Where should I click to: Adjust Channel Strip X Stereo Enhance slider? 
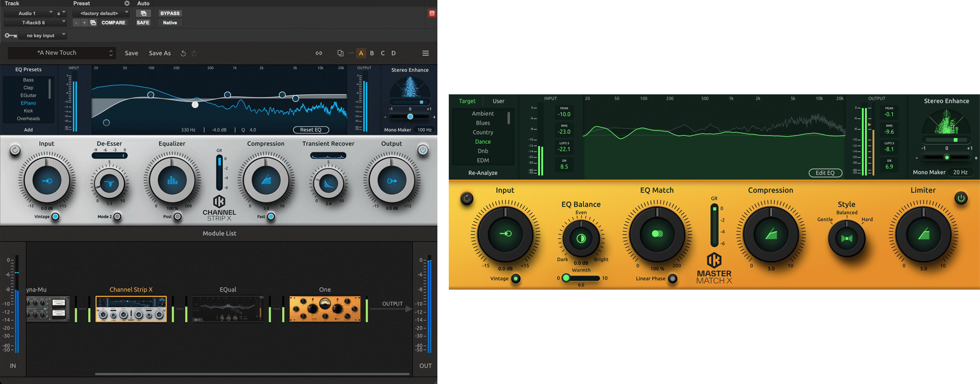point(410,117)
